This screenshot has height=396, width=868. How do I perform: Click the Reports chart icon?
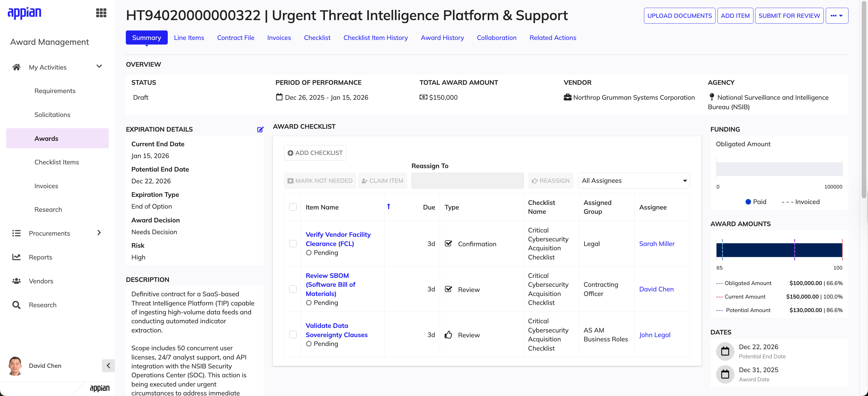click(16, 257)
